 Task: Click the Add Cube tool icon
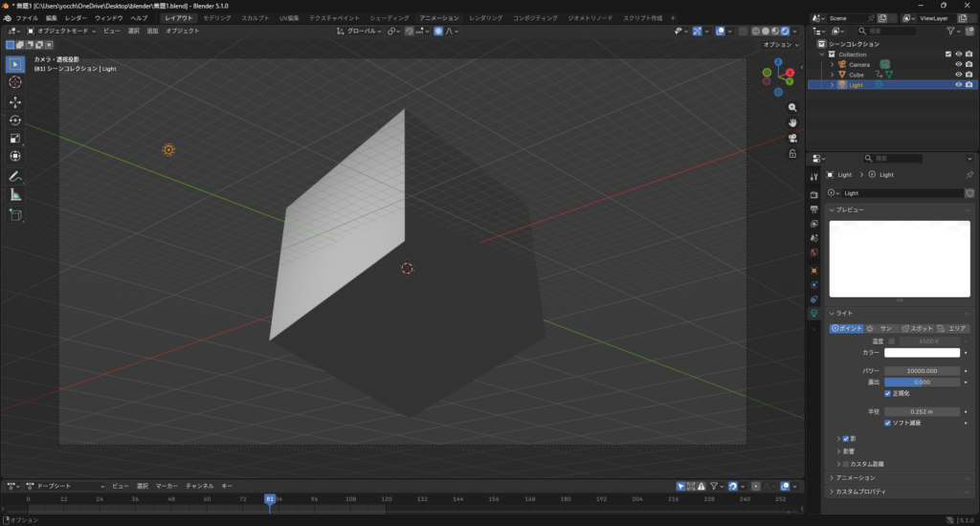click(x=15, y=215)
